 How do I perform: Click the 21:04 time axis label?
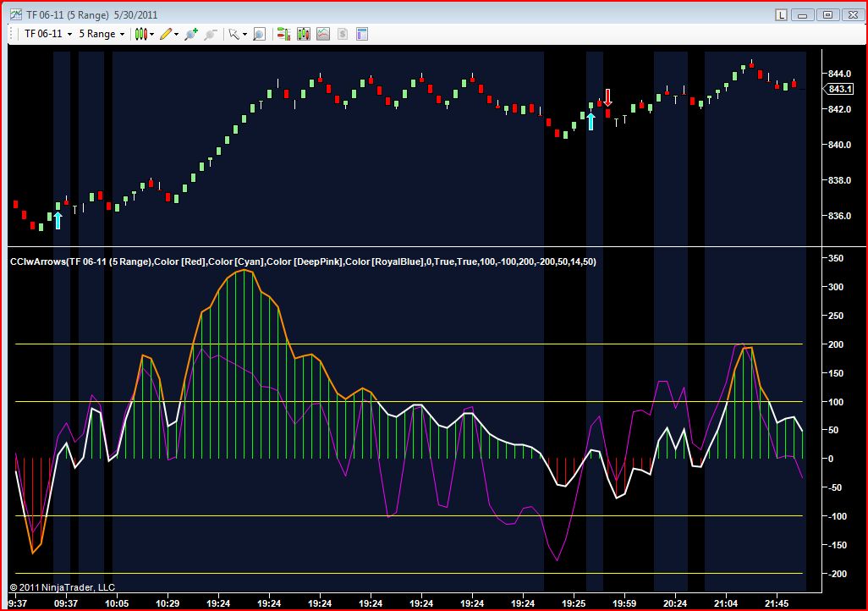pyautogui.click(x=726, y=603)
